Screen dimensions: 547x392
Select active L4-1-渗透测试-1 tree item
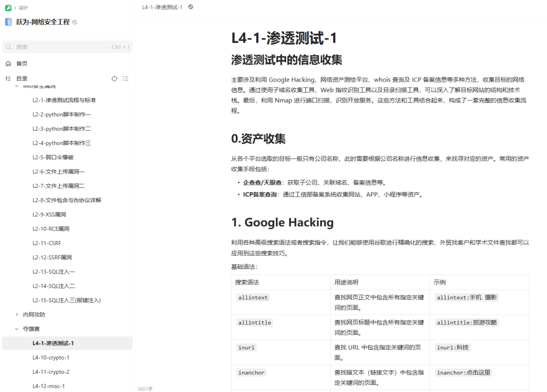click(67, 343)
